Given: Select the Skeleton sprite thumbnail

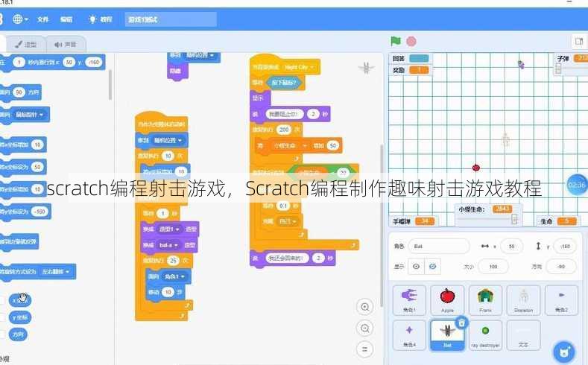Looking at the screenshot, I should (x=523, y=299).
